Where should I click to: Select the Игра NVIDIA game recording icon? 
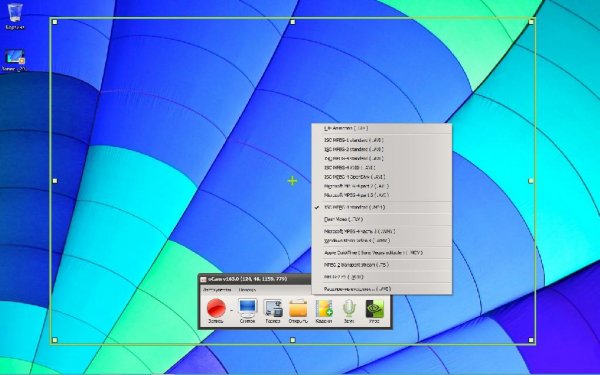point(374,310)
